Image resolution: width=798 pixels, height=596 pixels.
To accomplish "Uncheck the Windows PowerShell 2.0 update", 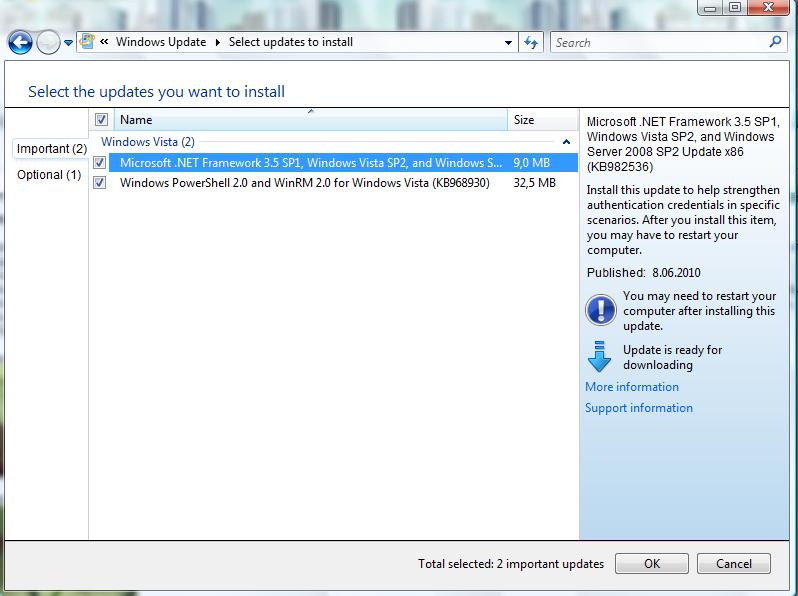I will 99,183.
